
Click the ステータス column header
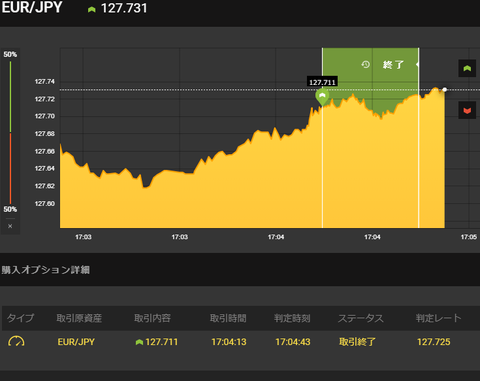361,318
